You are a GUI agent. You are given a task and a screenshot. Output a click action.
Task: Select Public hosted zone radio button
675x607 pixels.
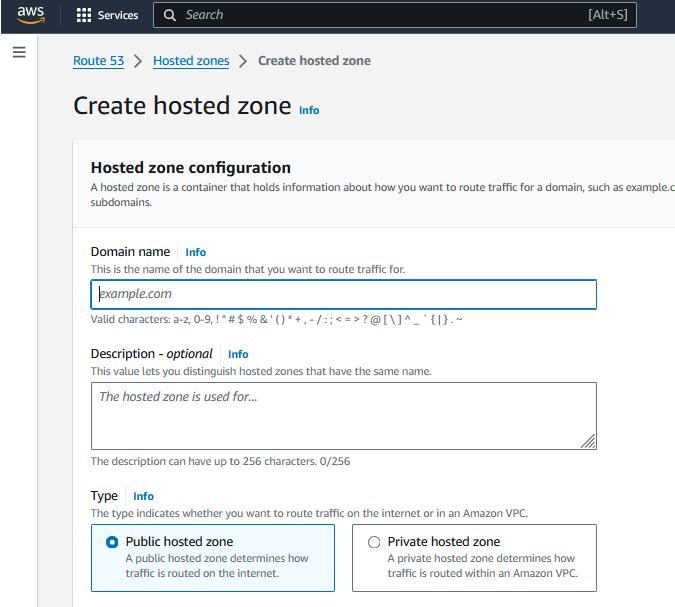tap(112, 542)
